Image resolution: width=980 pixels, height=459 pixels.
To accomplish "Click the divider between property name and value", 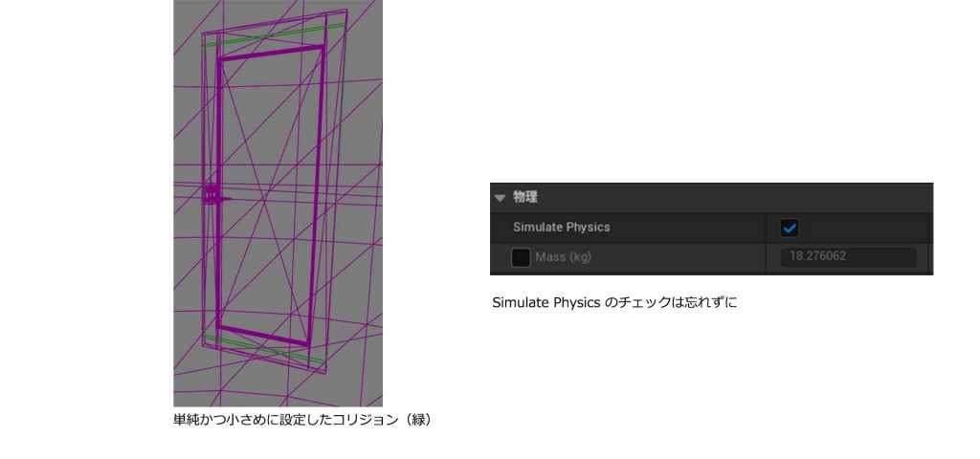I will [767, 243].
